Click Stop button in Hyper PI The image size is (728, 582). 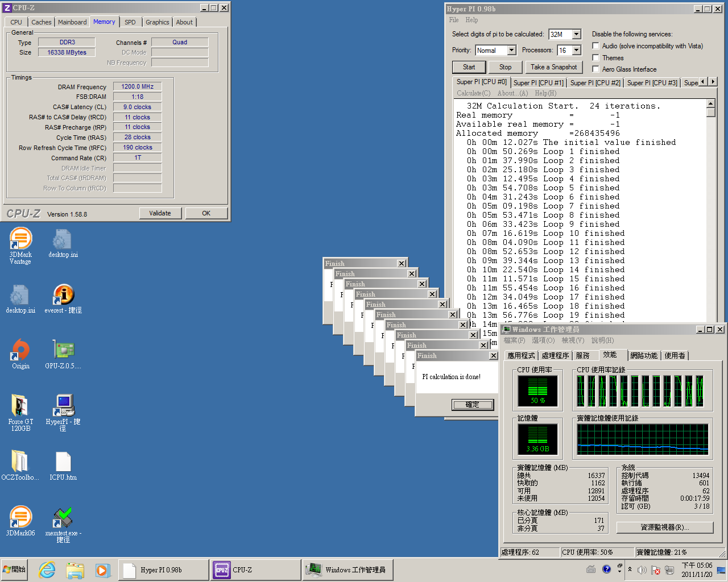point(505,67)
